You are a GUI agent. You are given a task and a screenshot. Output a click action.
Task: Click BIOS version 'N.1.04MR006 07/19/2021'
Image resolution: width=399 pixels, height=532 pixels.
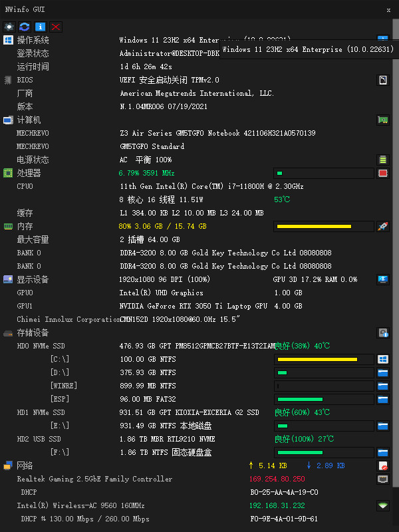(x=164, y=106)
